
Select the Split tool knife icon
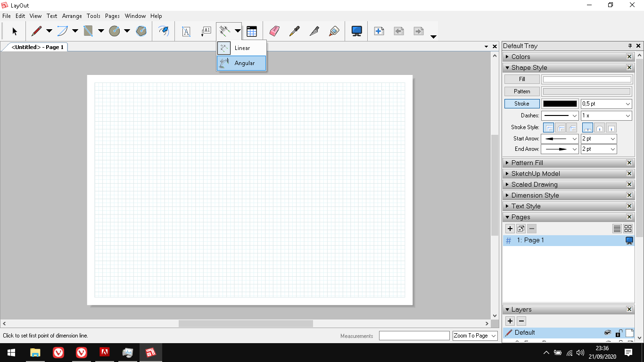pos(314,32)
